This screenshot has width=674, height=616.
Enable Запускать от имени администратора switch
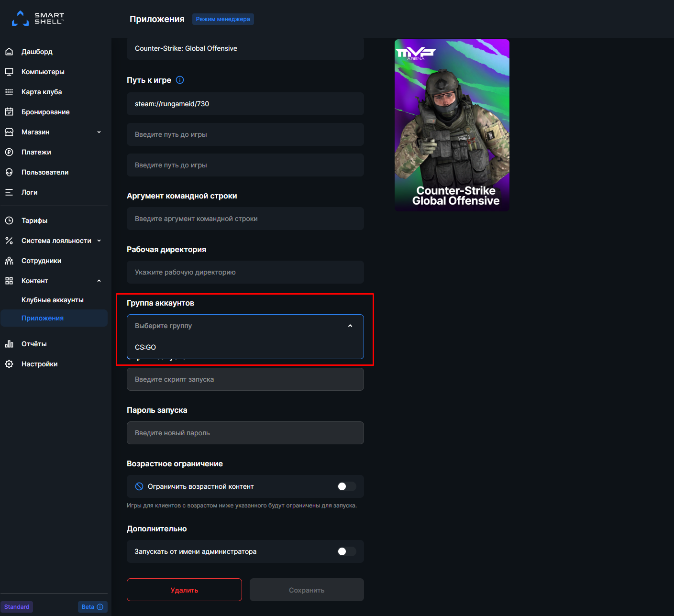point(347,551)
